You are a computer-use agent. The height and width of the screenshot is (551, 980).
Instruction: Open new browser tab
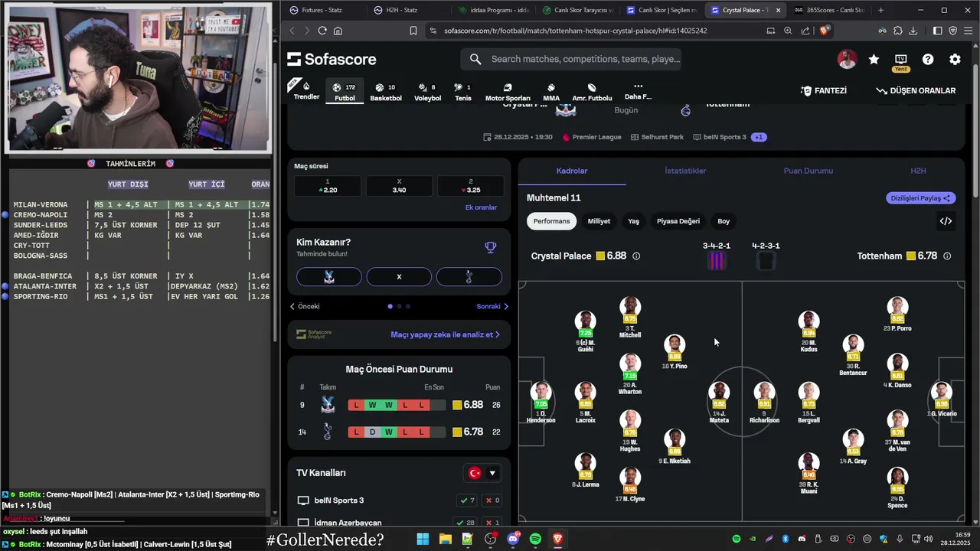coord(880,10)
